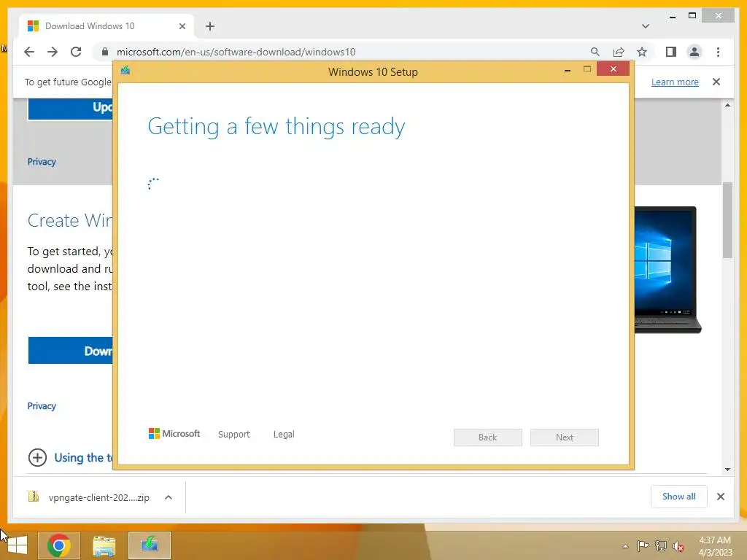
Task: Click the Next button in setup
Action: point(565,437)
